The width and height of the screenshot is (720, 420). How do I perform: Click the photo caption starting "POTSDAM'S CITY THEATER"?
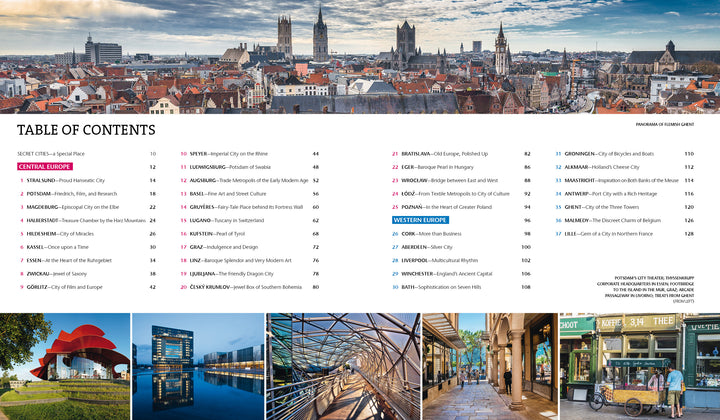point(646,290)
